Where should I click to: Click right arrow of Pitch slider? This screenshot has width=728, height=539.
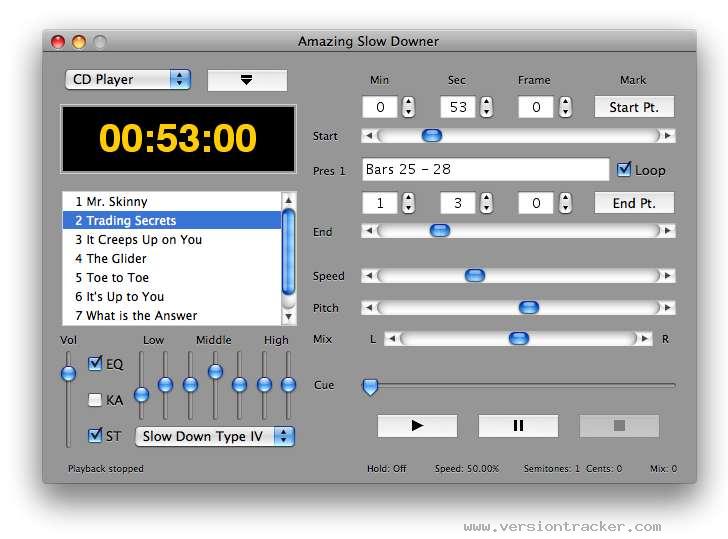(668, 308)
